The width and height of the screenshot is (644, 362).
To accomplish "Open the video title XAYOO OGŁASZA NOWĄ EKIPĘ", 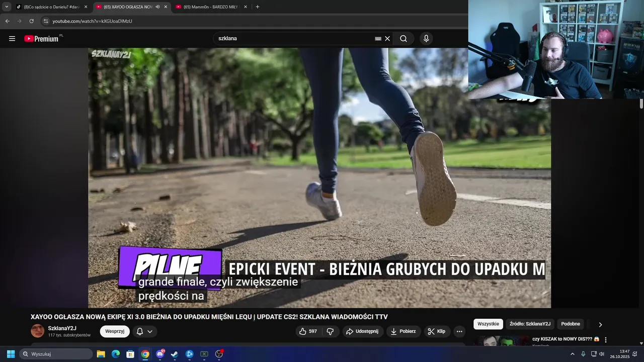I will [209, 317].
